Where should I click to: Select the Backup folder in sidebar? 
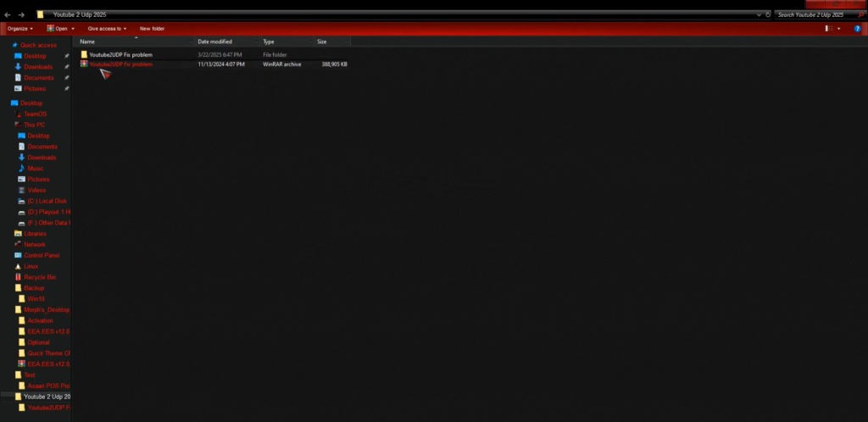click(34, 288)
